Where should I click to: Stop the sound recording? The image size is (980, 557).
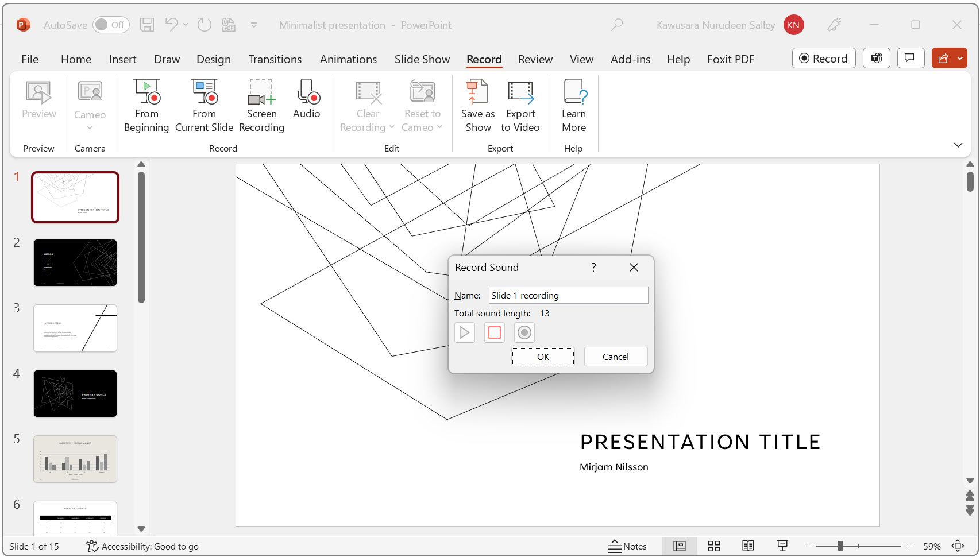pos(494,332)
